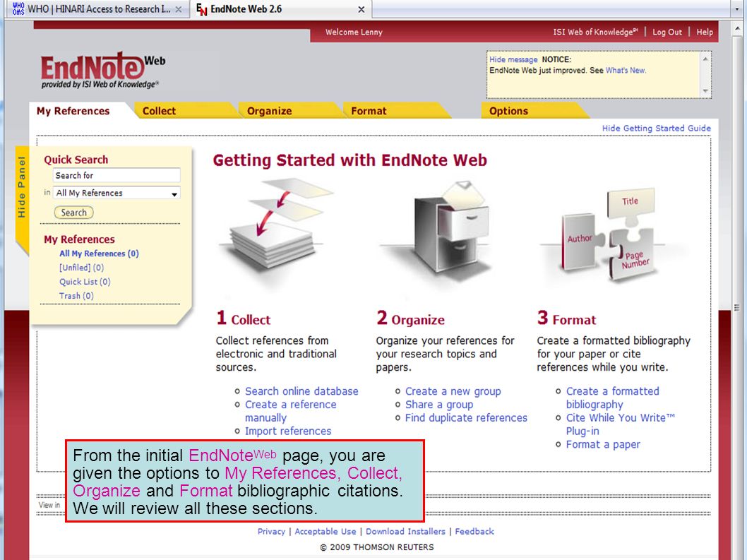Click the EndNote Web logo
Image resolution: width=747 pixels, height=560 pixels.
pyautogui.click(x=102, y=71)
